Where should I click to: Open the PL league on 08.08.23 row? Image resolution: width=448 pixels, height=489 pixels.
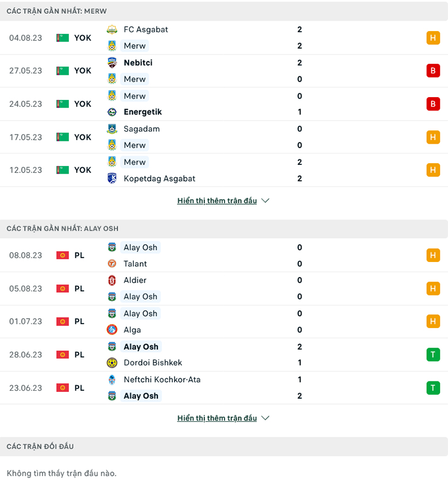tap(79, 255)
